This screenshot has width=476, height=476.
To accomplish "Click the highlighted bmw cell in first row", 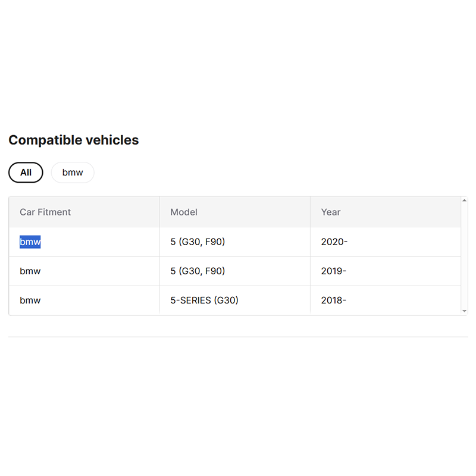I will pyautogui.click(x=30, y=242).
